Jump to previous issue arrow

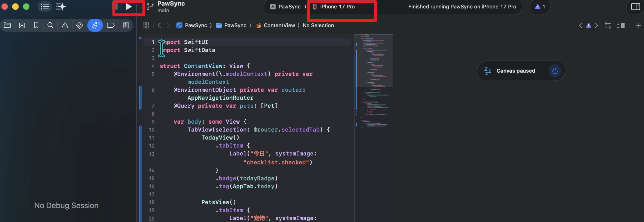581,25
